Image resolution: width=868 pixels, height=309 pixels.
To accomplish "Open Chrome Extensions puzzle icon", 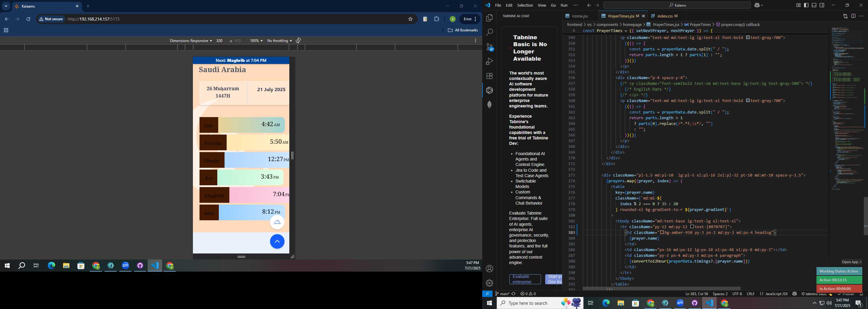I will point(437,19).
